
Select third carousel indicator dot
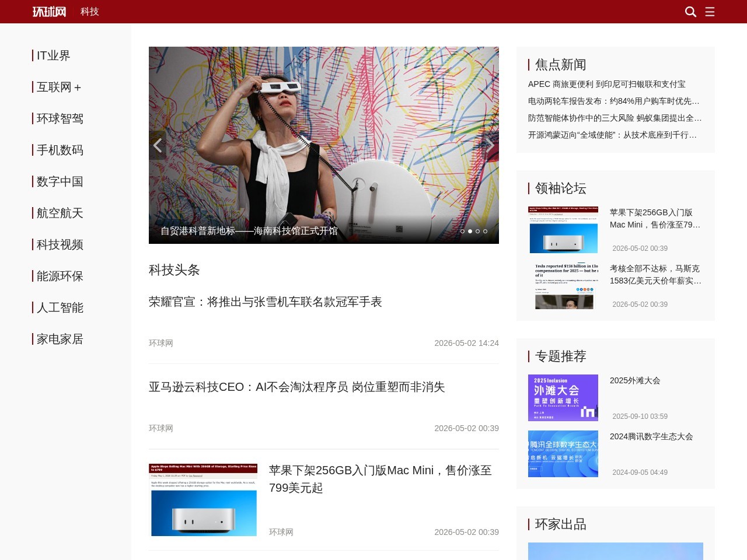(478, 231)
